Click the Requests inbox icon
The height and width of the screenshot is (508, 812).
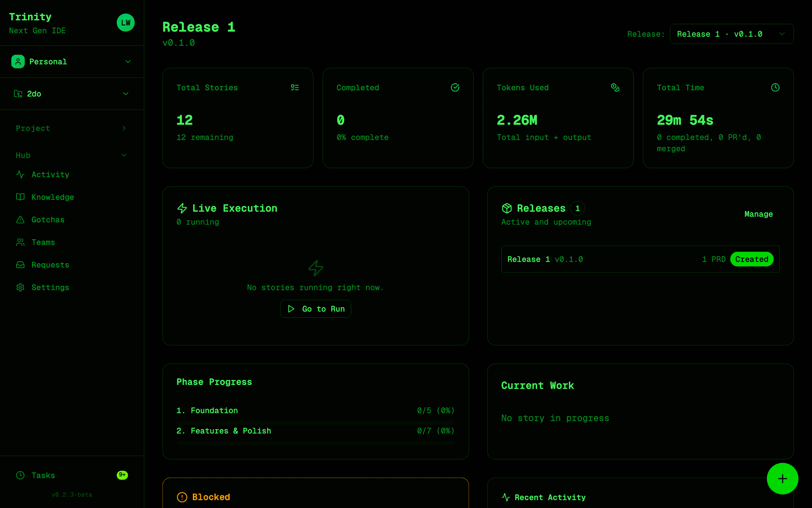[x=20, y=265]
